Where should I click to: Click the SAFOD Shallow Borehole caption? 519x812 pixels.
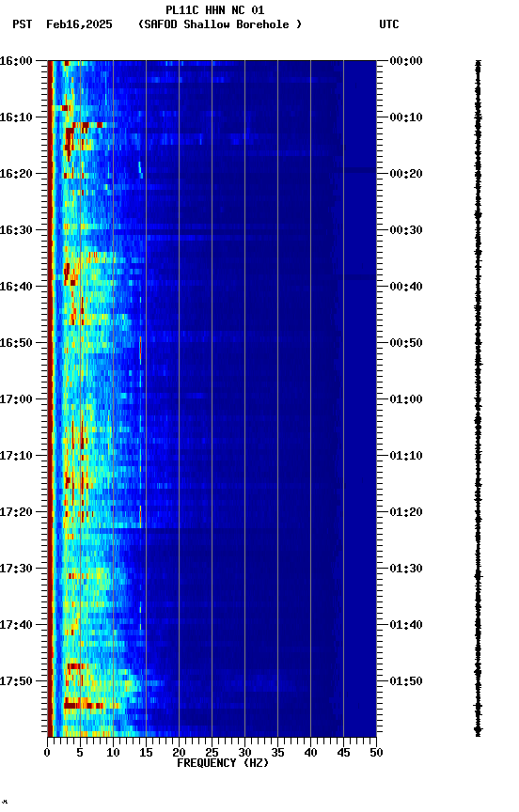coord(220,24)
